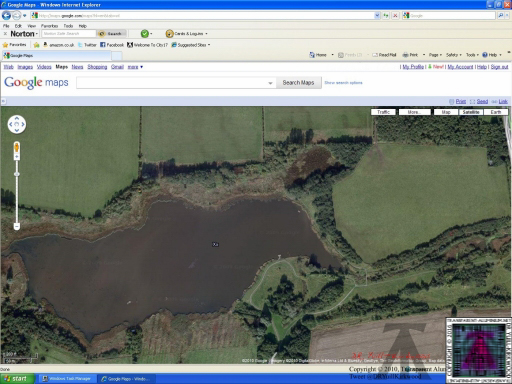Viewport: 512px width, 384px height.
Task: Click the Google Maps search input
Action: (x=176, y=83)
